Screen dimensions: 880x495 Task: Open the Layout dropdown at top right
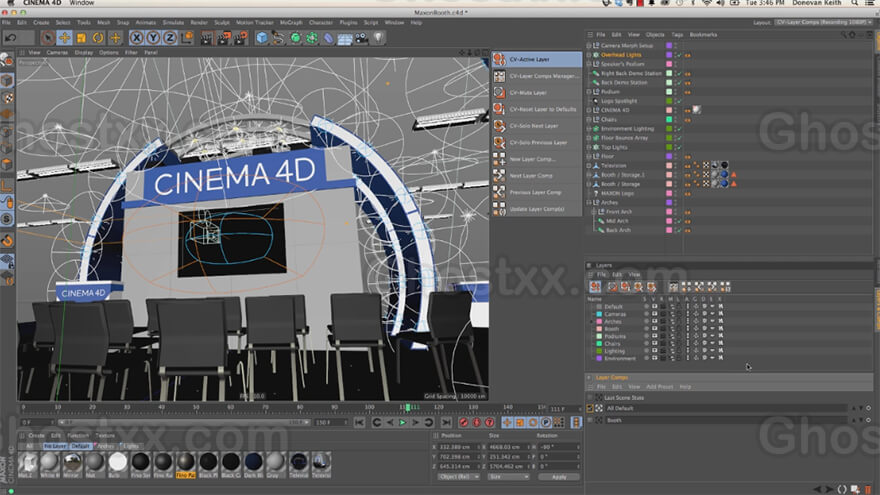[823, 22]
